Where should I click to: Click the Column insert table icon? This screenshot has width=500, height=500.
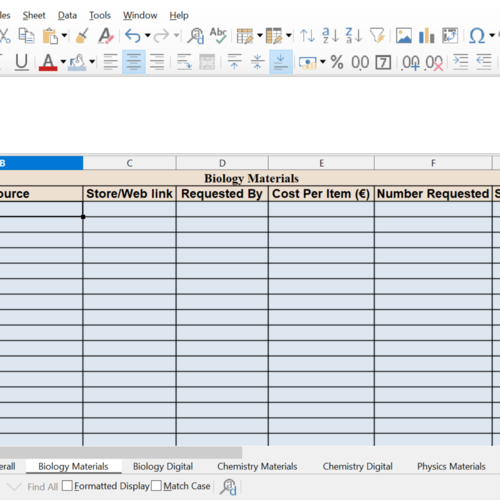point(274,35)
